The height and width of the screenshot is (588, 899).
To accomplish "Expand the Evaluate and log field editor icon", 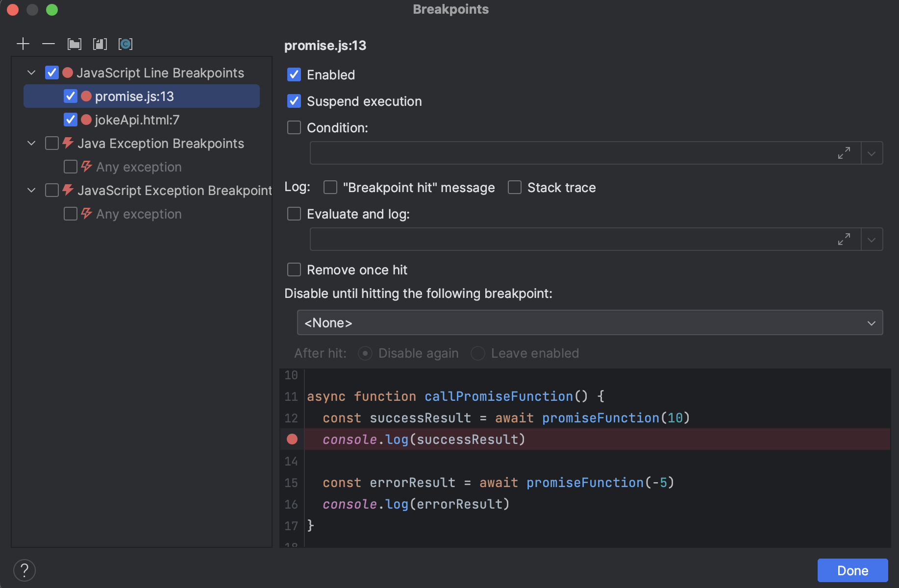I will coord(844,240).
